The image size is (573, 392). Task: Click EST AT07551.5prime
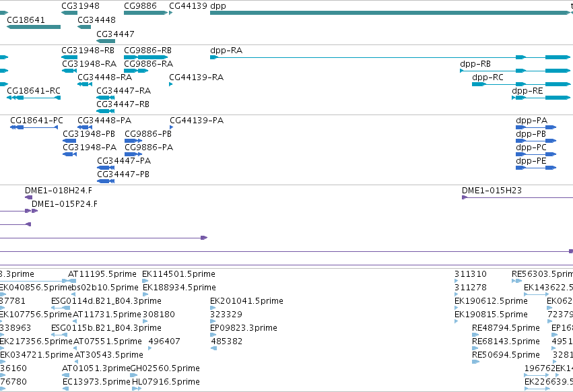pyautogui.click(x=75, y=348)
